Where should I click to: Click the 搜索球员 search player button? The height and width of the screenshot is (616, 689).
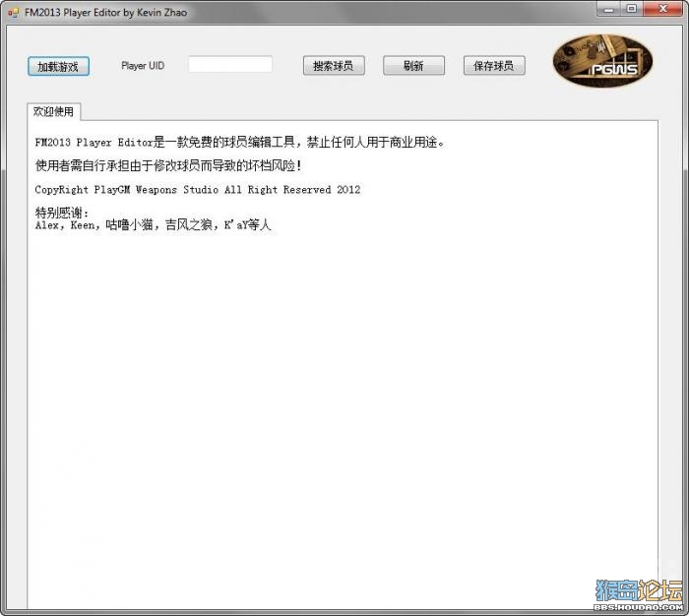point(334,66)
